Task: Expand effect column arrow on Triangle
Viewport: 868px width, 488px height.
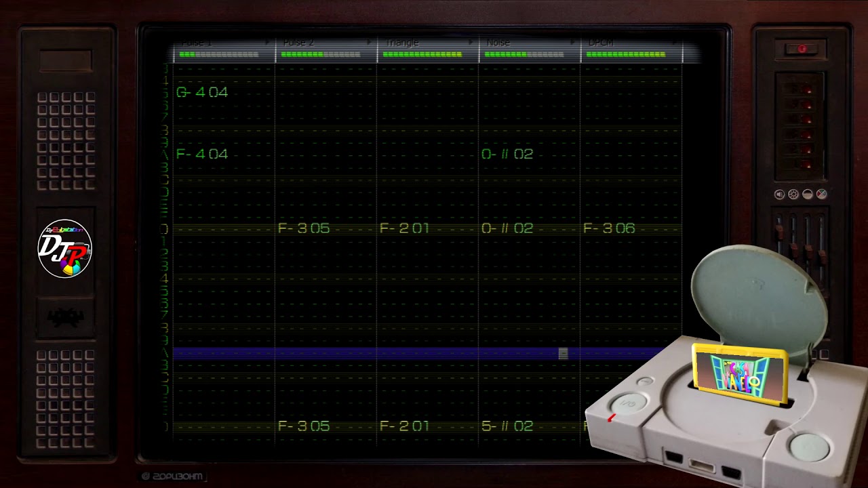Action: 471,43
